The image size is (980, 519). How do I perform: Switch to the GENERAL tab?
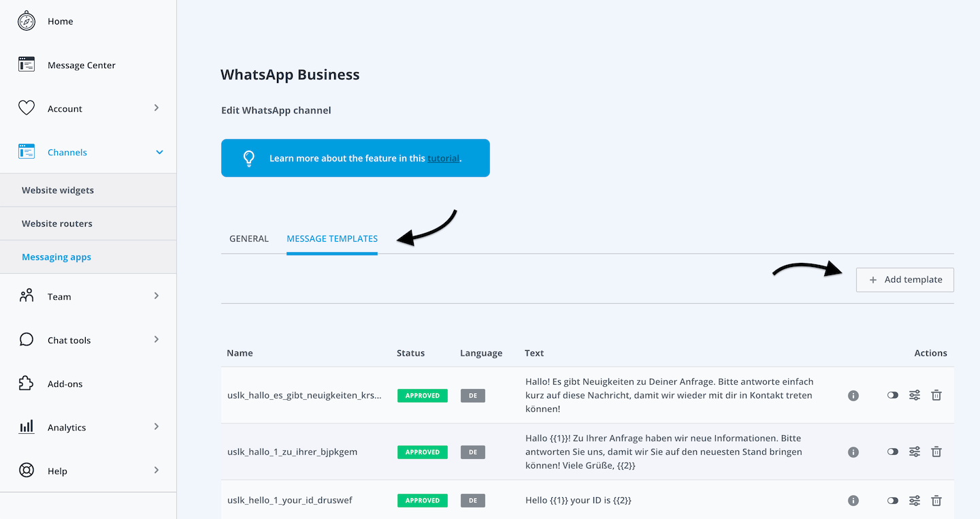click(x=249, y=238)
